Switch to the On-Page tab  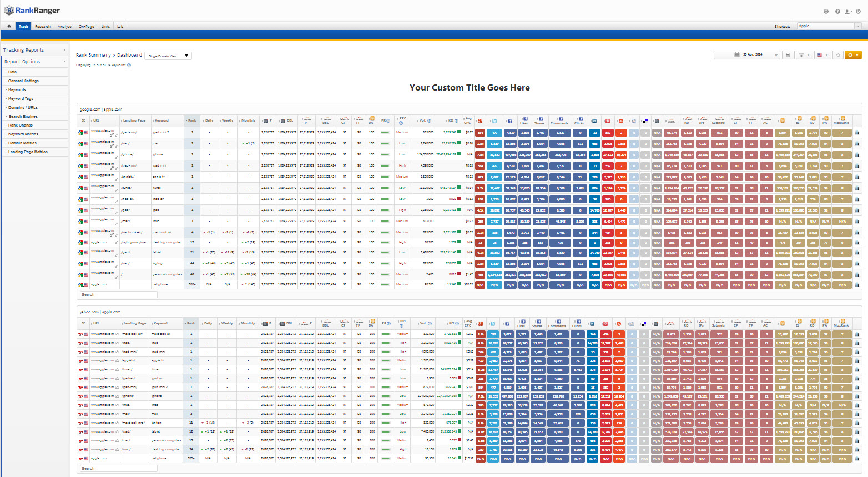click(x=86, y=26)
